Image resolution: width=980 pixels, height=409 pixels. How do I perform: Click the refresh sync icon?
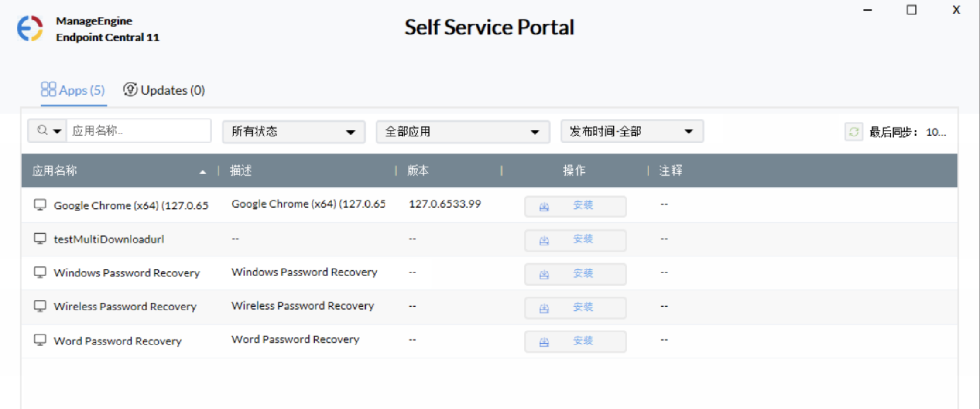pos(853,132)
